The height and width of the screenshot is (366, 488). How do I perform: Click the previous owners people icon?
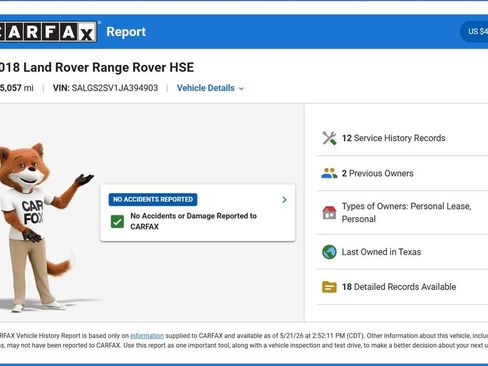[329, 173]
